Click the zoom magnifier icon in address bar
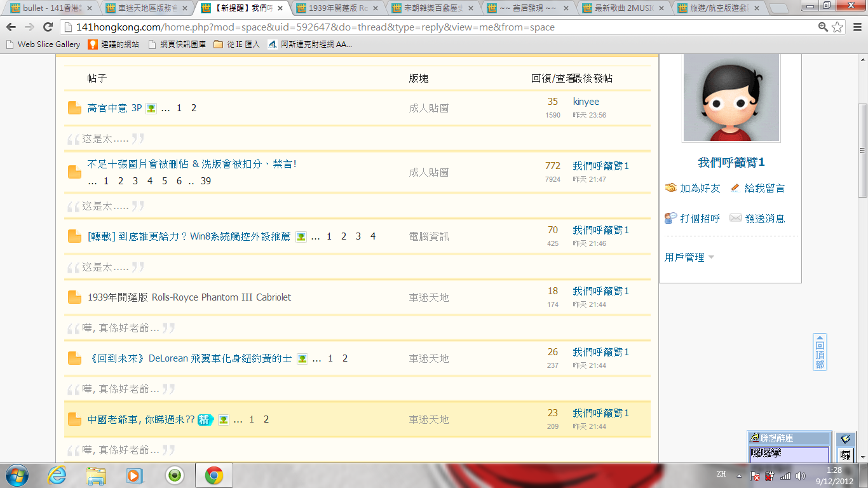Viewport: 868px width, 488px height. (x=823, y=27)
